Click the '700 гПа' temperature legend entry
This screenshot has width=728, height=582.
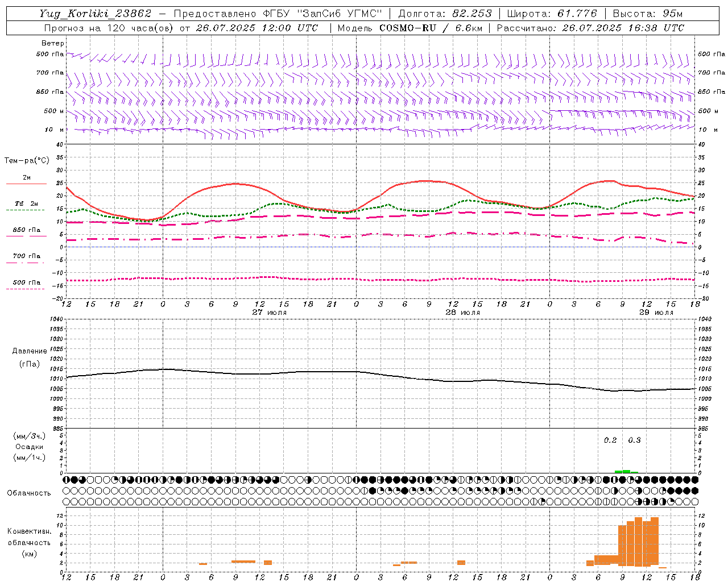click(x=27, y=256)
